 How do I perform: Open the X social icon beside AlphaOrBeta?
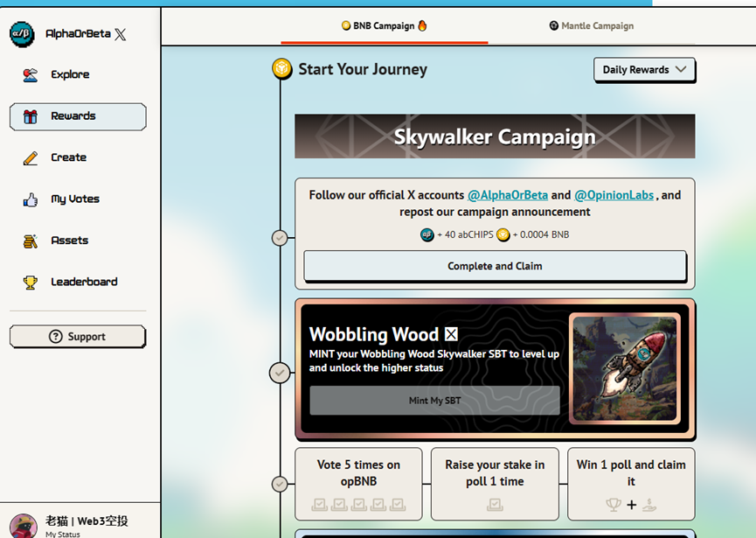click(x=121, y=34)
